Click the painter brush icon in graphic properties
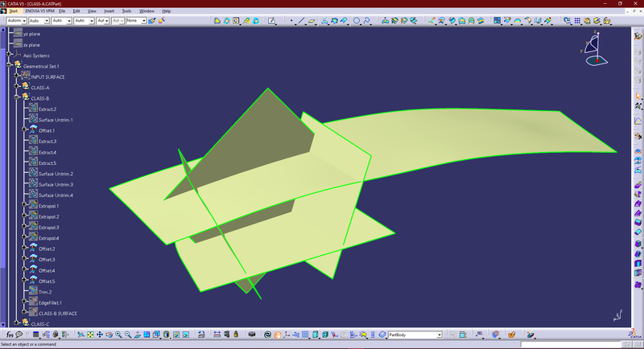644x349 pixels. [x=151, y=20]
